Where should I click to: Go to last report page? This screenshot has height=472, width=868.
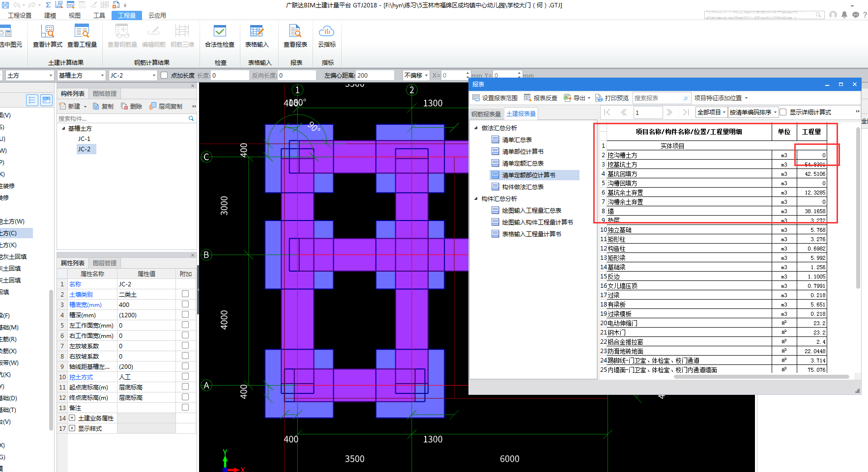pyautogui.click(x=686, y=112)
